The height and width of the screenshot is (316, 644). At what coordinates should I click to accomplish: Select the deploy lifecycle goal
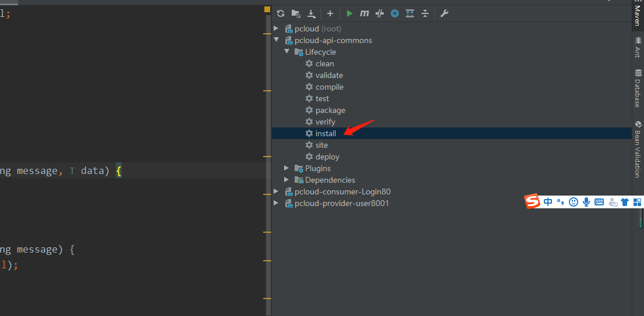[x=327, y=157]
